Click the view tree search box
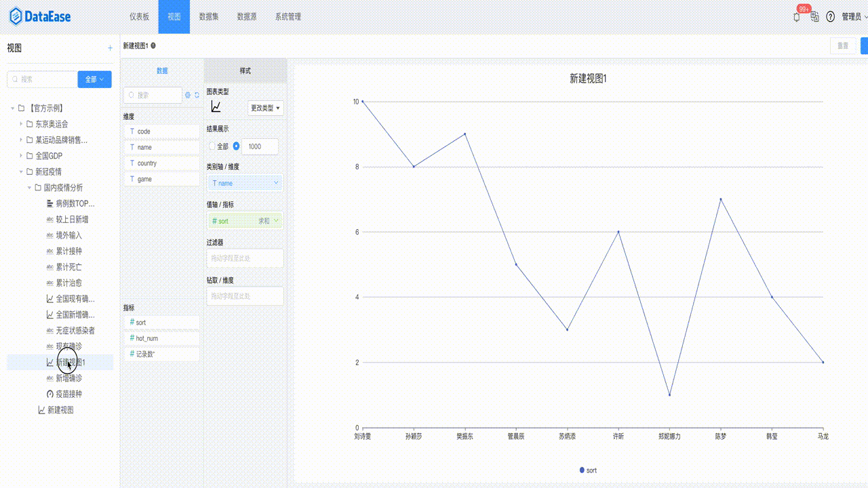The height and width of the screenshot is (488, 868). coord(41,79)
